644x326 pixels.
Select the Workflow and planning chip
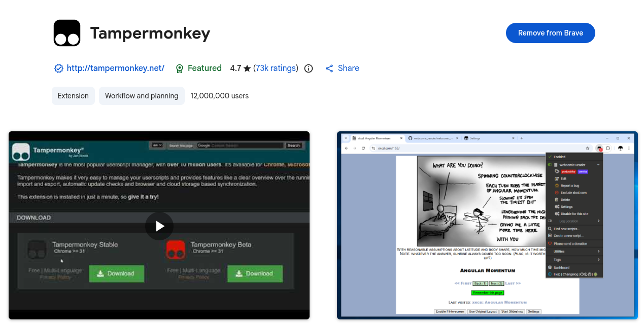[142, 96]
